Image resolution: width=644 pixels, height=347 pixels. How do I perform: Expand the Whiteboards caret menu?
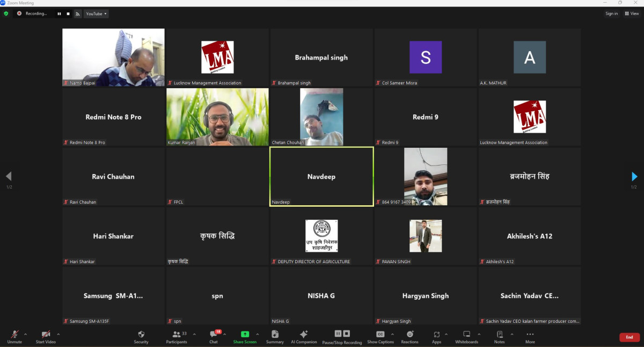click(479, 334)
